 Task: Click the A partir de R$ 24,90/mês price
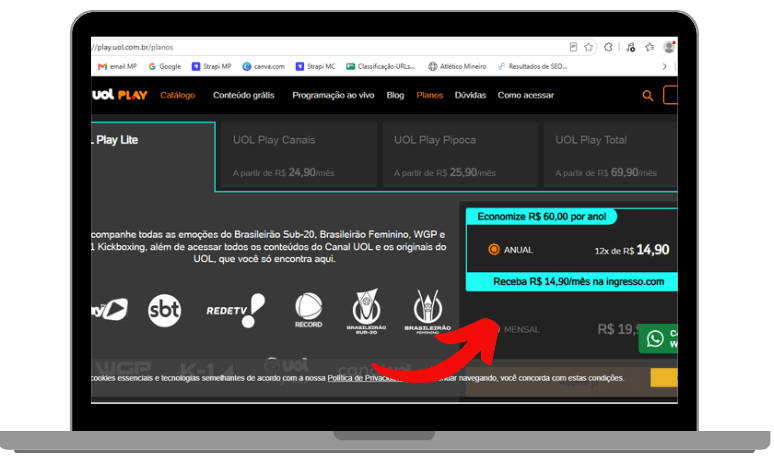(283, 173)
